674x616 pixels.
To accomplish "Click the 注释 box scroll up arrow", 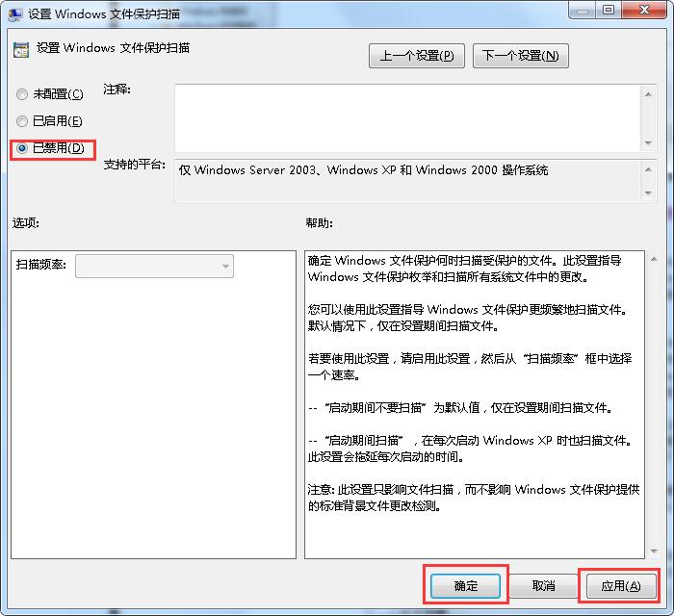I will tap(648, 94).
